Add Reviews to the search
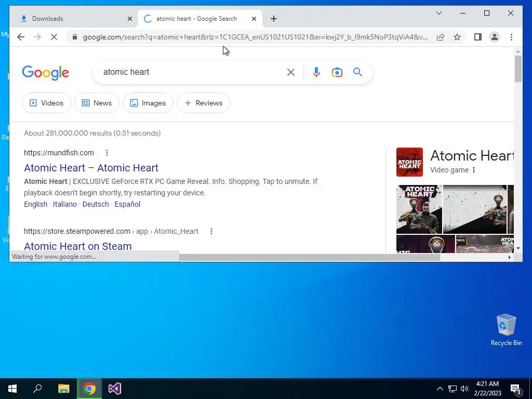This screenshot has height=399, width=532. pos(203,103)
